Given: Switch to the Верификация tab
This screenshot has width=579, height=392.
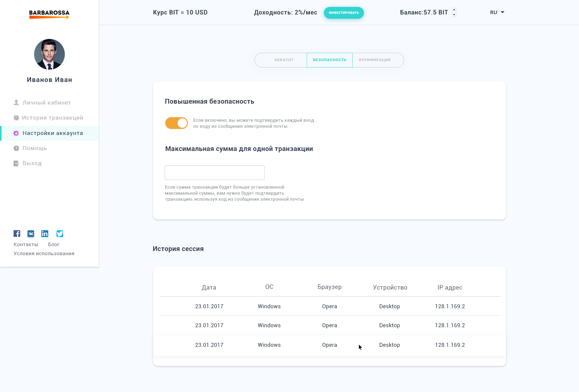Looking at the screenshot, I should point(375,60).
